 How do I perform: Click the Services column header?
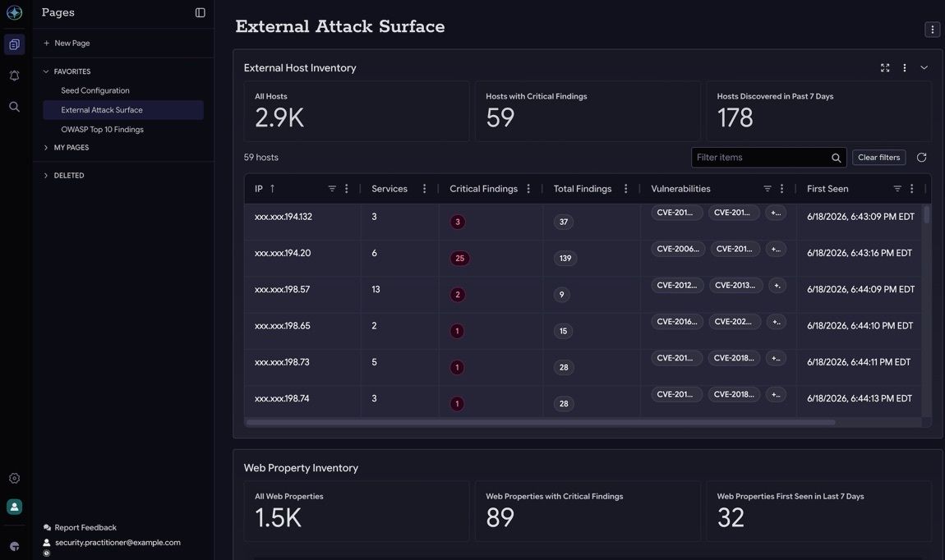pos(390,189)
